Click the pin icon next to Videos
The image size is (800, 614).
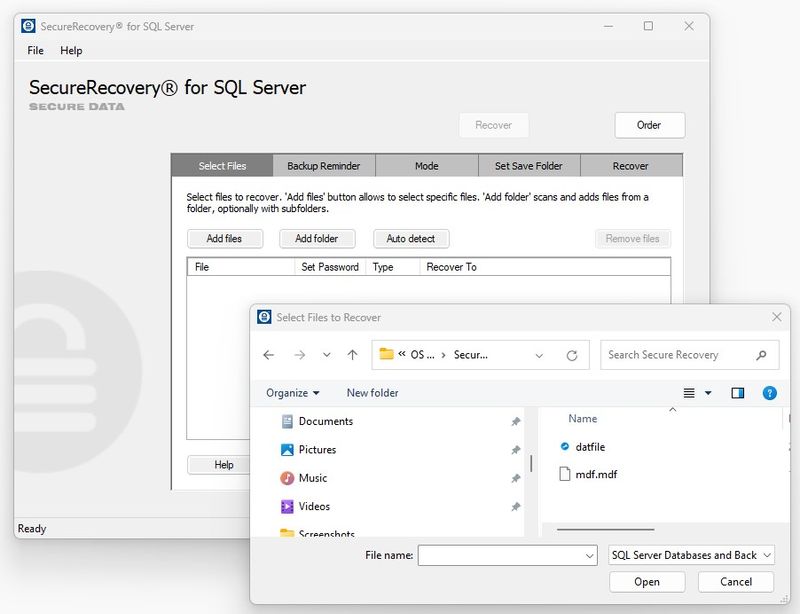coord(514,506)
